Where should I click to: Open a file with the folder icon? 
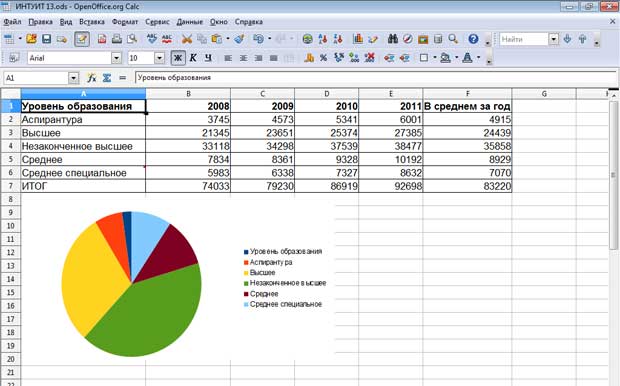[x=31, y=39]
